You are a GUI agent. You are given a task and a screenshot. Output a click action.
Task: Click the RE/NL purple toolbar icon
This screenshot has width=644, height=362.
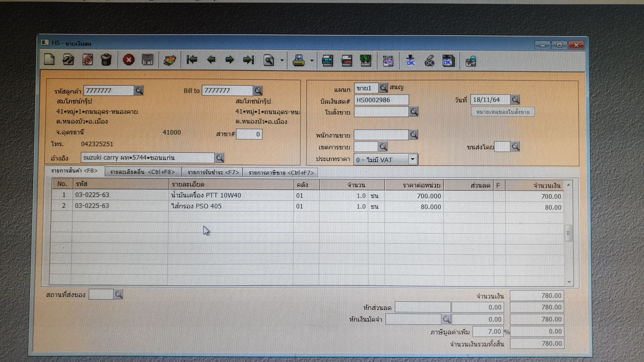click(388, 61)
